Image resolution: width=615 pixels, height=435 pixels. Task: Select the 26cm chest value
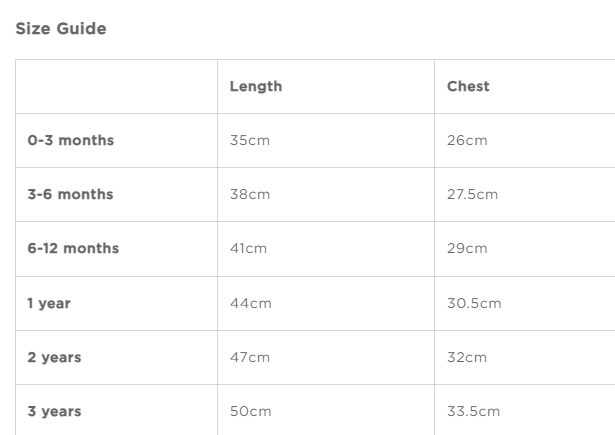[467, 140]
